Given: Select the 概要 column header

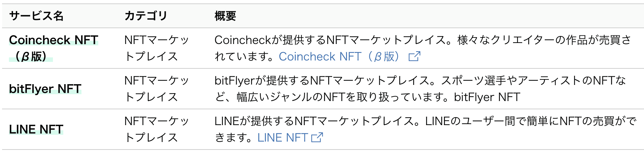Looking at the screenshot, I should tap(225, 16).
